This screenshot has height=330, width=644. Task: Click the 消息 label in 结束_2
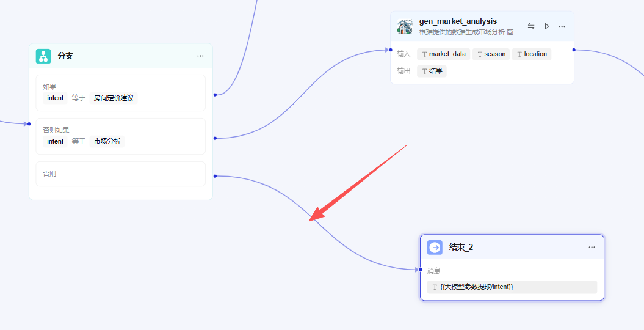434,271
